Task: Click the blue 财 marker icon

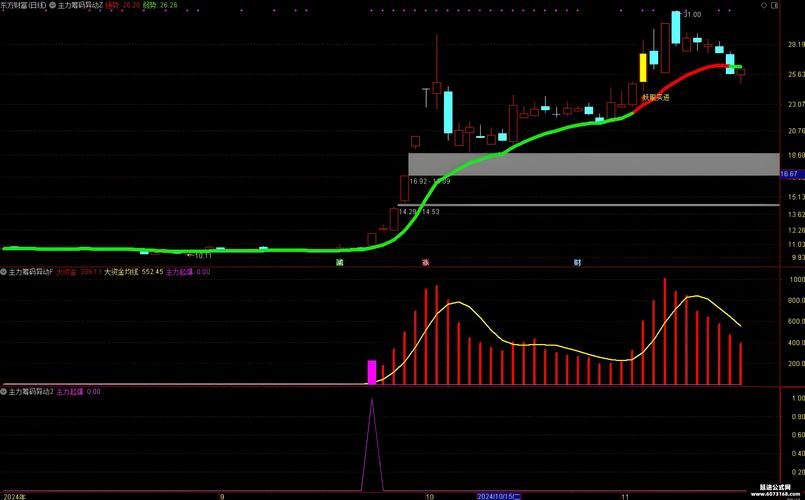Action: coord(577,262)
